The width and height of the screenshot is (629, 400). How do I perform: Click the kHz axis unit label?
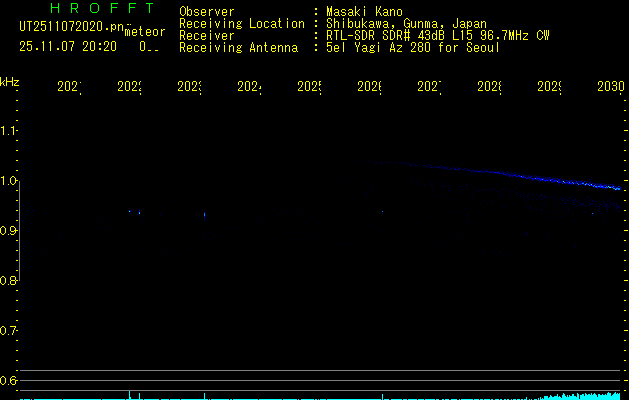point(10,82)
